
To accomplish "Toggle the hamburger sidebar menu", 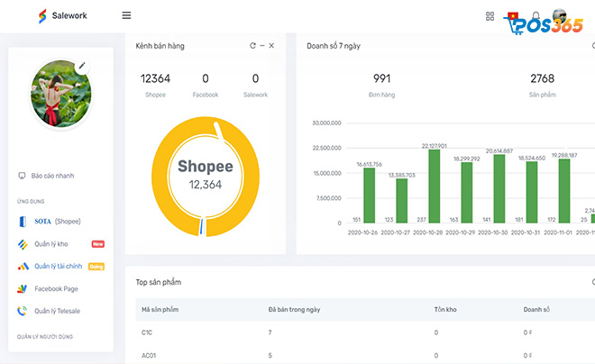I will pyautogui.click(x=126, y=15).
